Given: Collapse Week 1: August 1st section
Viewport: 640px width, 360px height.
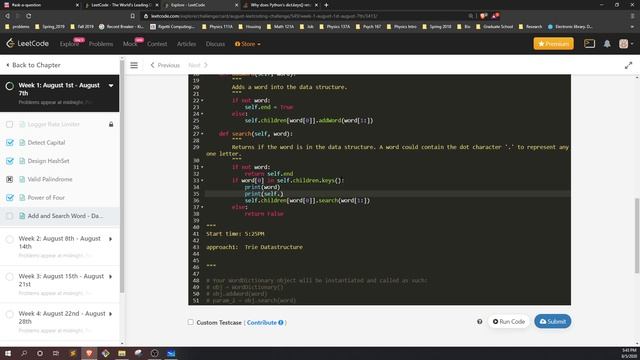Looking at the screenshot, I should point(111,86).
